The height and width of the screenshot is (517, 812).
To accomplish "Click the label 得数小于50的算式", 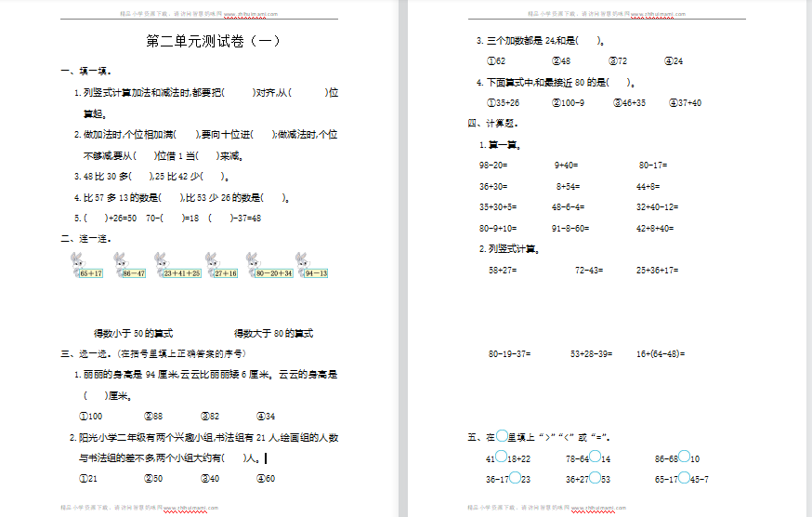I will pyautogui.click(x=133, y=334).
